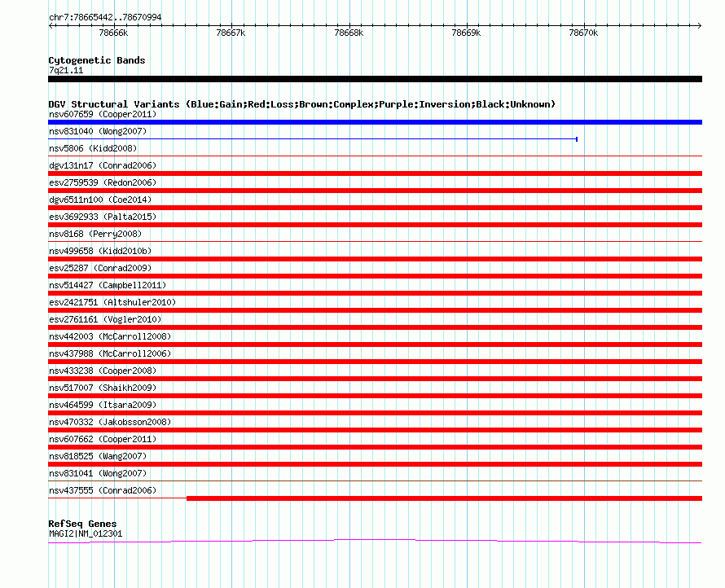
Task: Click the red loss bar for nsv818525
Action: coord(375,464)
